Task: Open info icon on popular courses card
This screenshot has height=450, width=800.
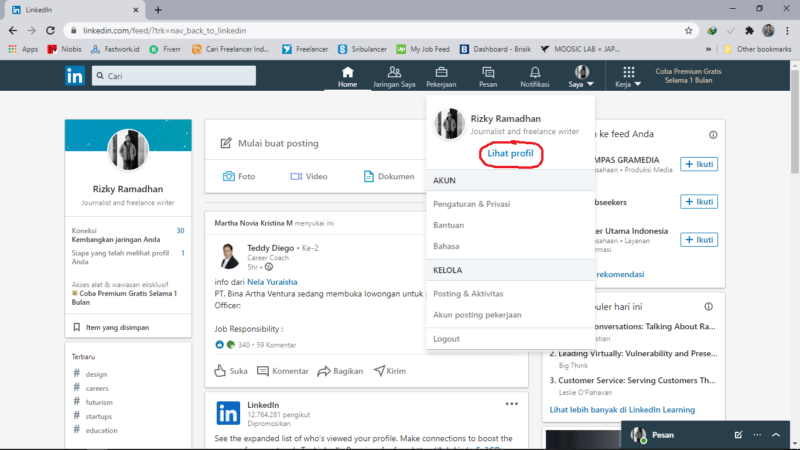Action: (x=708, y=307)
